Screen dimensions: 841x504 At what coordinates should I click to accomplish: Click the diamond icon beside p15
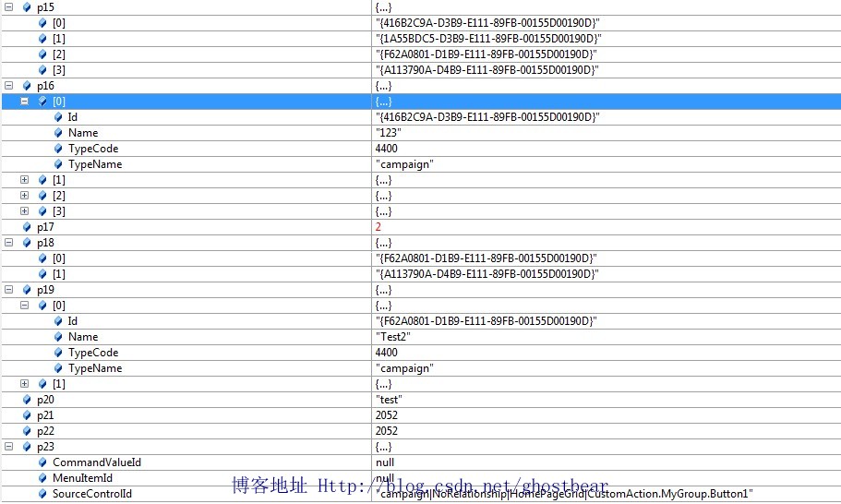point(27,7)
